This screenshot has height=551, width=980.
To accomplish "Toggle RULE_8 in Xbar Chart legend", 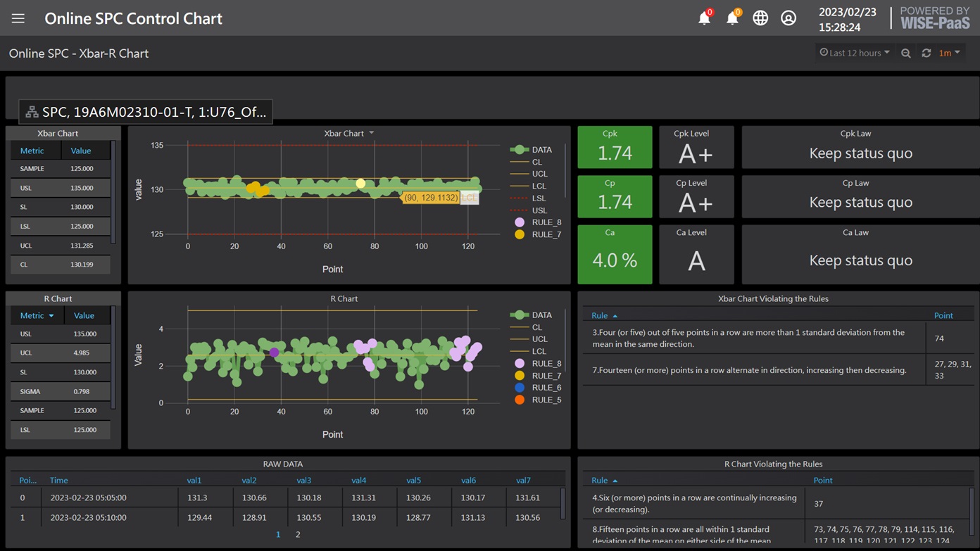I will click(537, 222).
